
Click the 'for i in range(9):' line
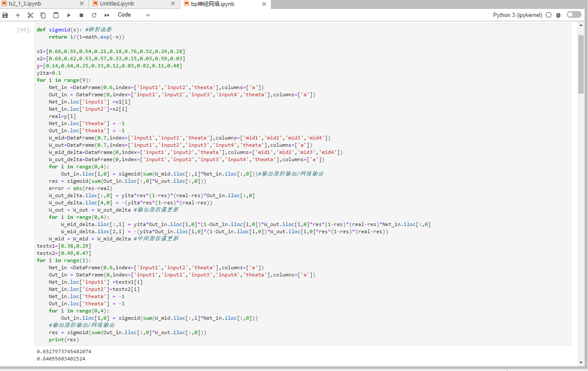[64, 80]
